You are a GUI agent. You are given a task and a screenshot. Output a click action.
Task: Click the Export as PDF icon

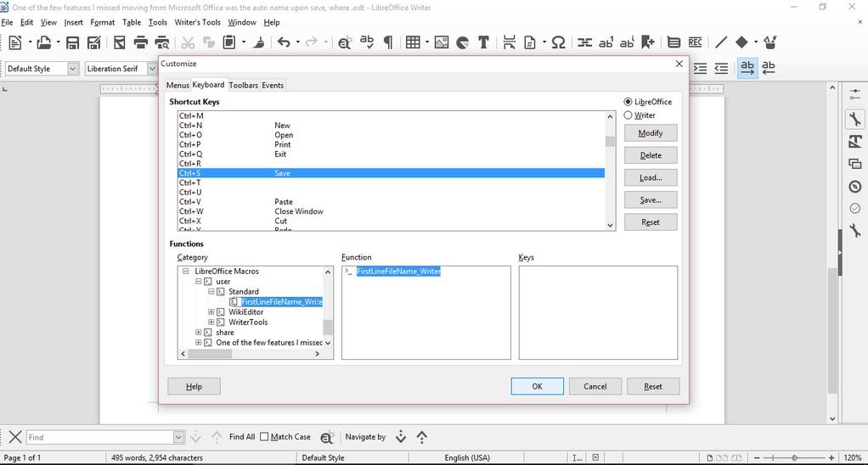coord(119,42)
